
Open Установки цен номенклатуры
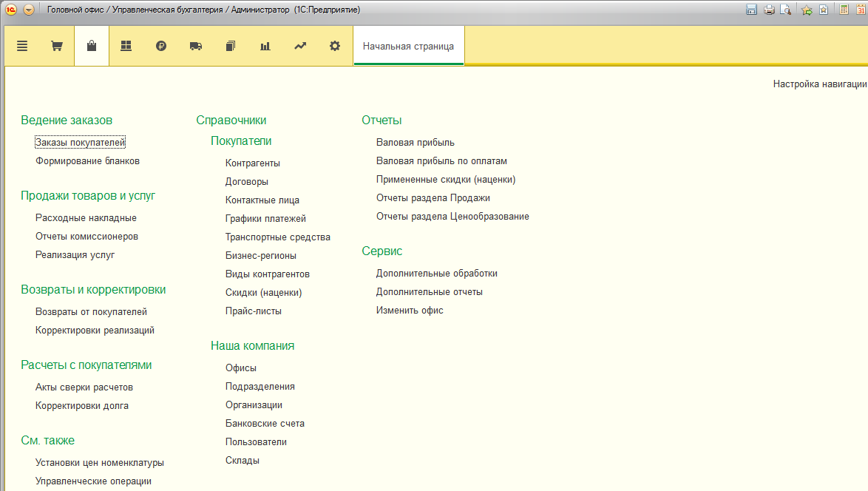point(100,463)
